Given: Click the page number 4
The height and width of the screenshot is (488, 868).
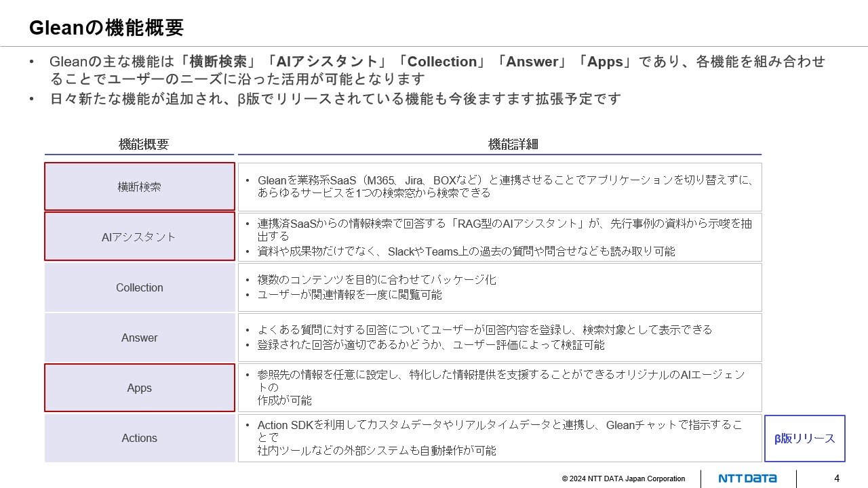Looking at the screenshot, I should pyautogui.click(x=836, y=479).
